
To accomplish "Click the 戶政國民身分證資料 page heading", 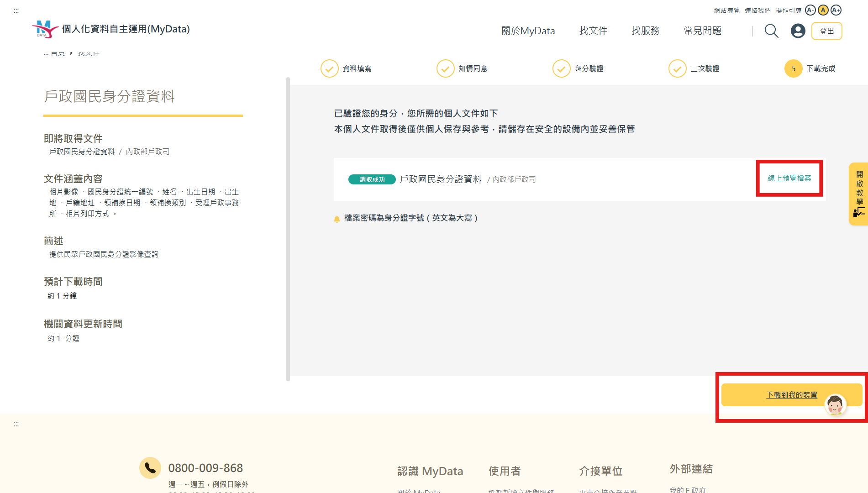I will point(109,96).
